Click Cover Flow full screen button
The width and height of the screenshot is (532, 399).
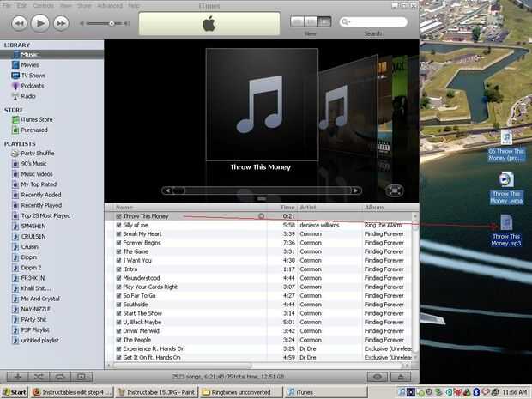pos(394,190)
